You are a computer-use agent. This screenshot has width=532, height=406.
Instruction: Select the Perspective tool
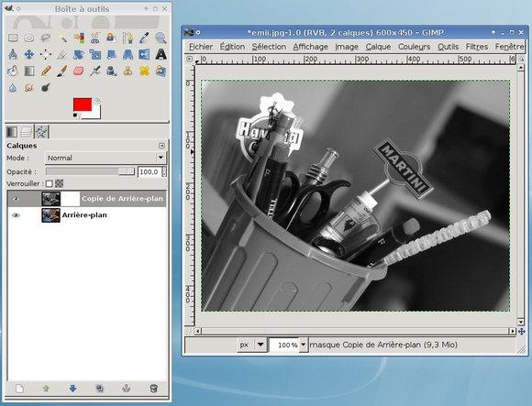point(127,54)
